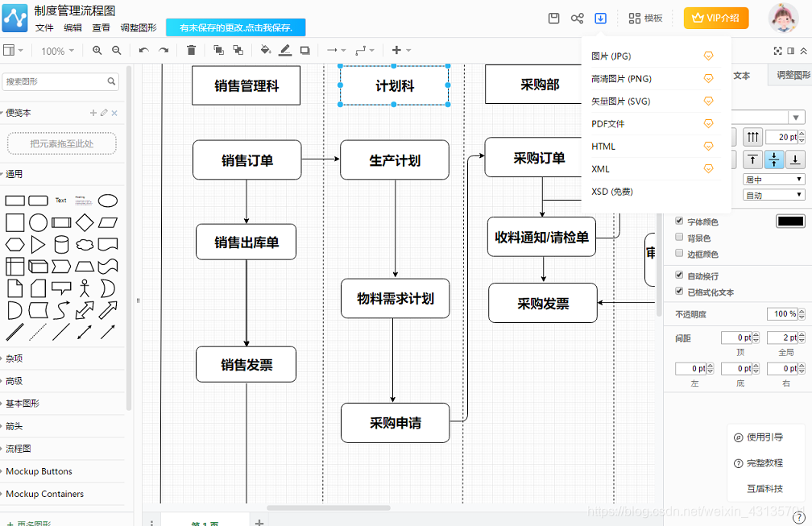Open the fill color tool
This screenshot has width=812, height=526.
point(265,50)
